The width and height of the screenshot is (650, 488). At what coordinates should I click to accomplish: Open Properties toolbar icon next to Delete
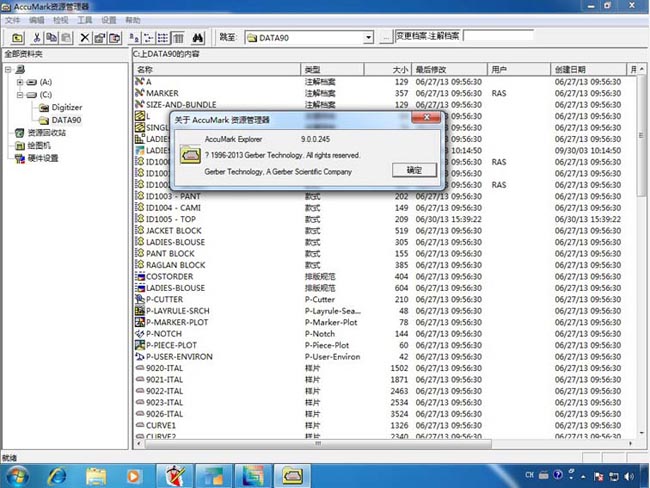[99, 38]
